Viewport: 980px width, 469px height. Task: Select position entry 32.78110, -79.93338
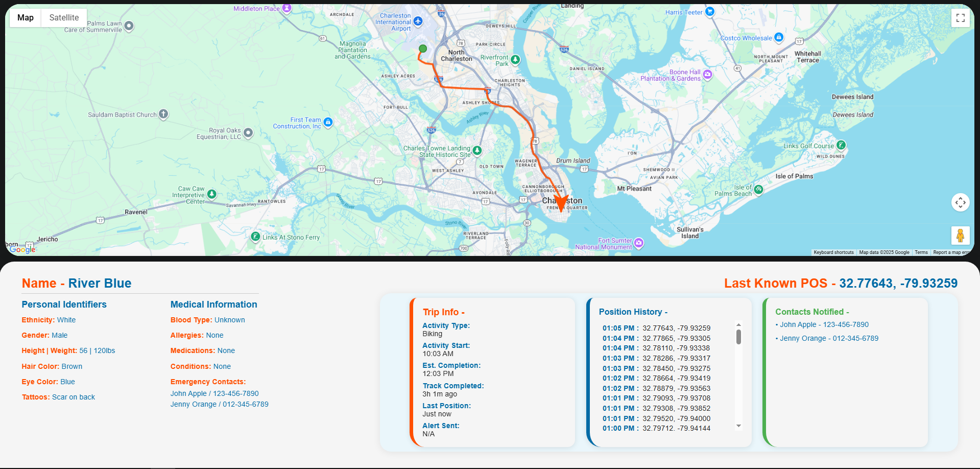pos(656,348)
